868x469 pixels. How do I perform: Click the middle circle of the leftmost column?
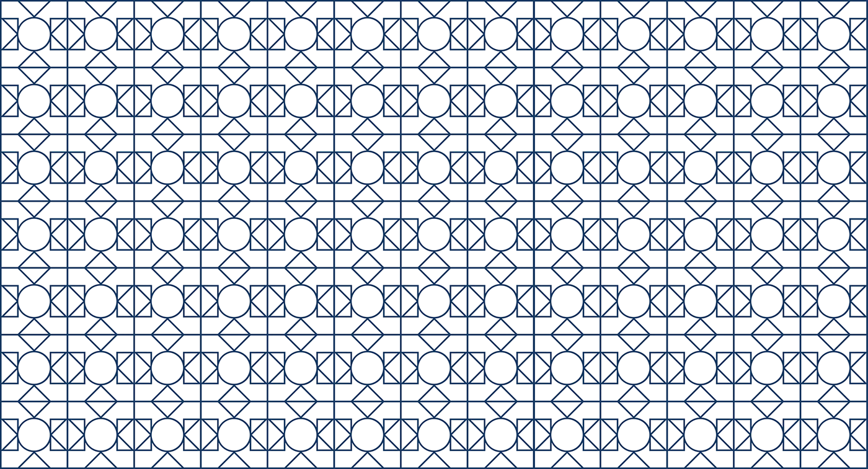coord(34,234)
